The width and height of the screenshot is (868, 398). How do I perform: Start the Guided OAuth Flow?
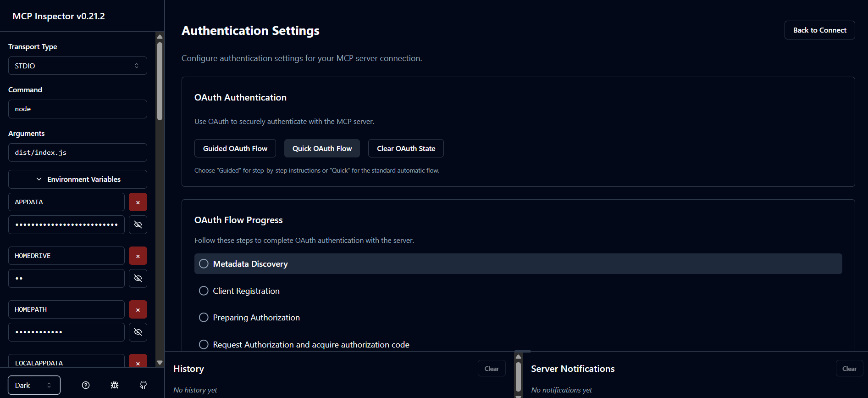235,148
